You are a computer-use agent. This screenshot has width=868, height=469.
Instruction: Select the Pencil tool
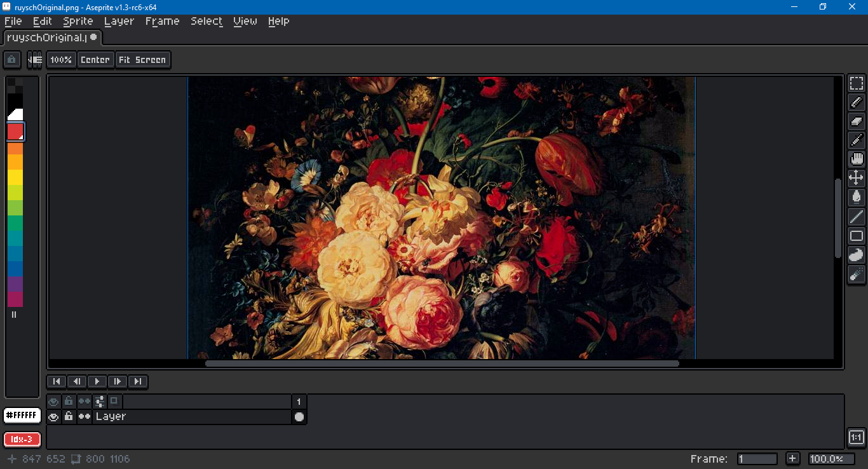pyautogui.click(x=856, y=102)
